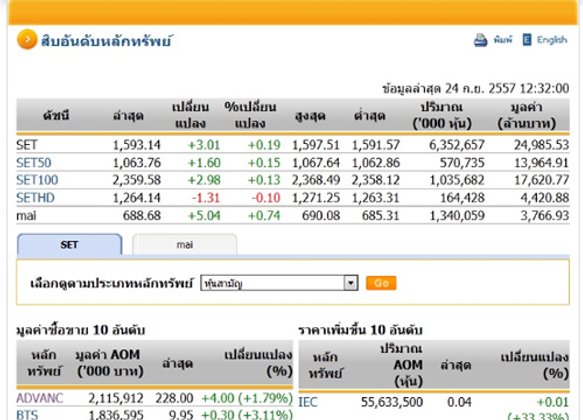Click mai percent change +0.74
583x420 pixels.
tap(264, 215)
